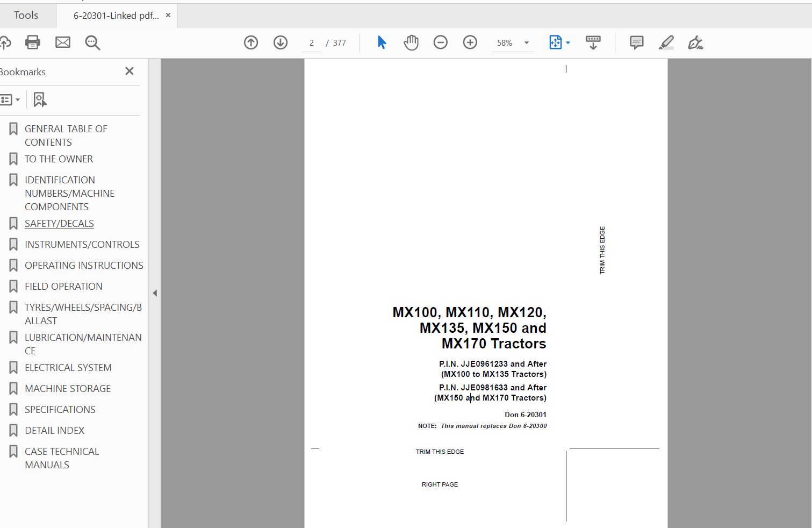Viewport: 812px width, 528px height.
Task: Click the P.I.N. JJE0961233 and After line
Action: (x=493, y=364)
